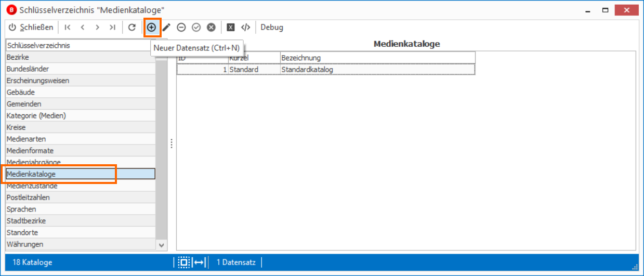
Task: Click the Standardkatalog cell
Action: click(x=377, y=69)
